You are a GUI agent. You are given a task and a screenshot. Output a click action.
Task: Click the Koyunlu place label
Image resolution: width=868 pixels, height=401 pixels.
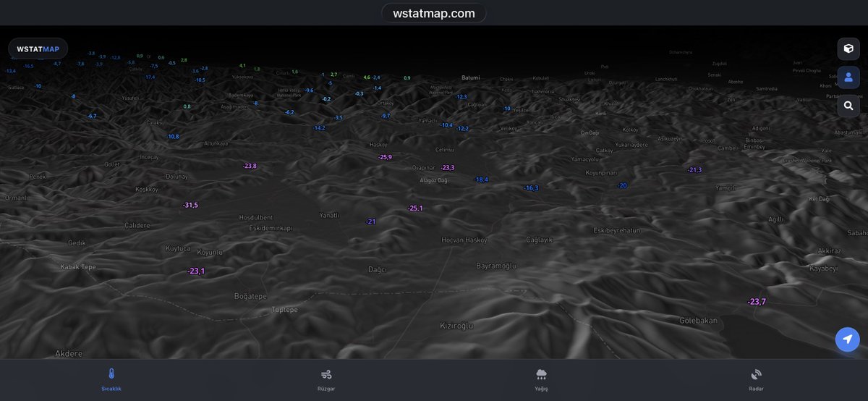click(x=210, y=253)
